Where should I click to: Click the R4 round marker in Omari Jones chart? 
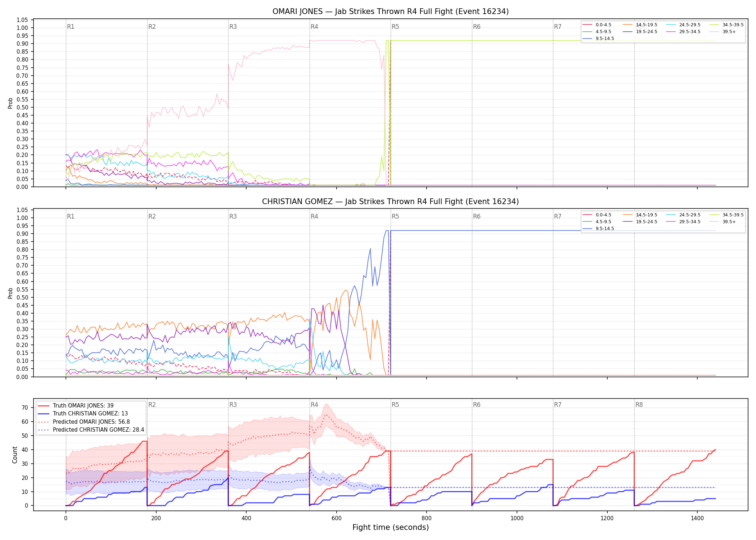(314, 27)
